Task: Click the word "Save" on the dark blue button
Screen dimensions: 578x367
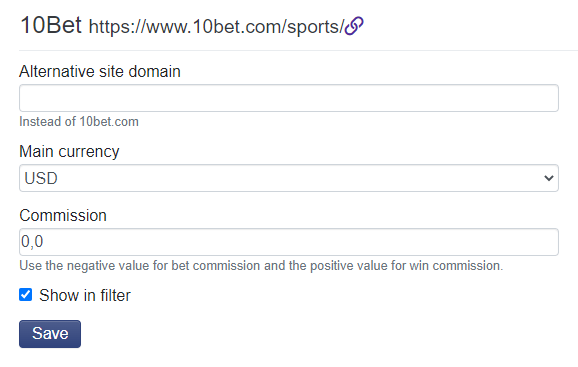Action: 50,333
